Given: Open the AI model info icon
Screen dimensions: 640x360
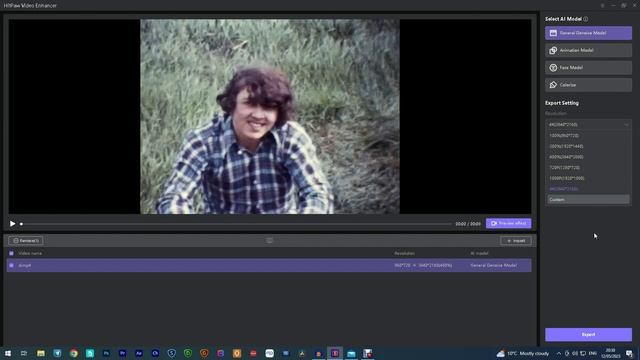Looking at the screenshot, I should (586, 19).
